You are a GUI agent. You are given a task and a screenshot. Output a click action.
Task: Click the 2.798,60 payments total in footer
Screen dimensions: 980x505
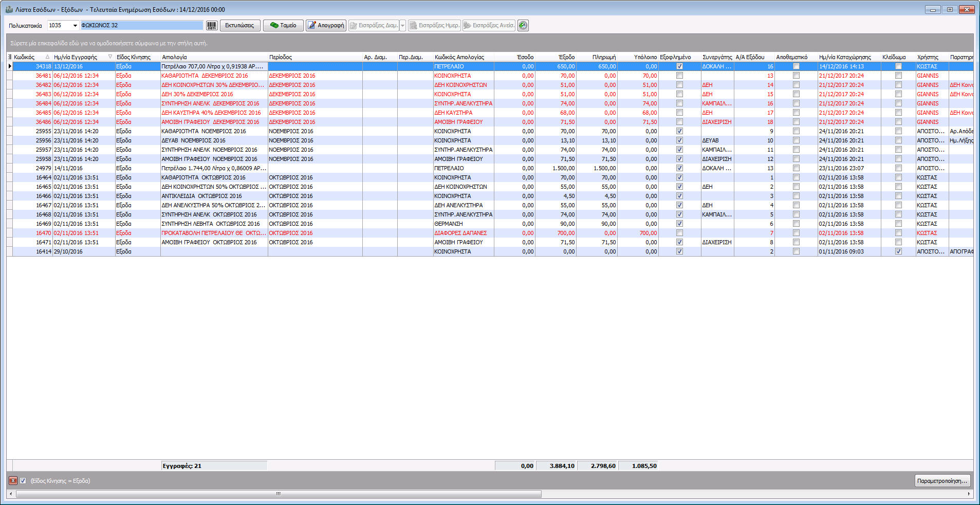pyautogui.click(x=597, y=466)
